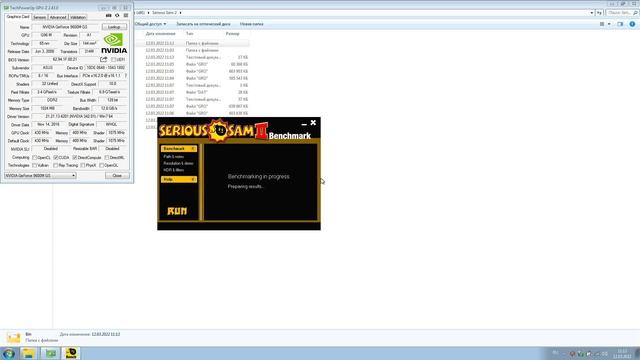The image size is (640, 360).
Task: Click the folder icon in Explorer details pane
Action: click(13, 338)
